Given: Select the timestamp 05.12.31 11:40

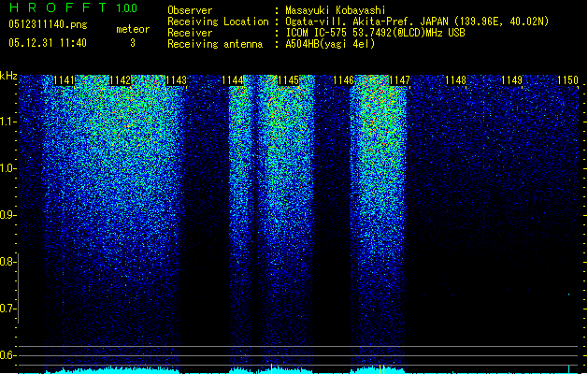Looking at the screenshot, I should coord(48,43).
